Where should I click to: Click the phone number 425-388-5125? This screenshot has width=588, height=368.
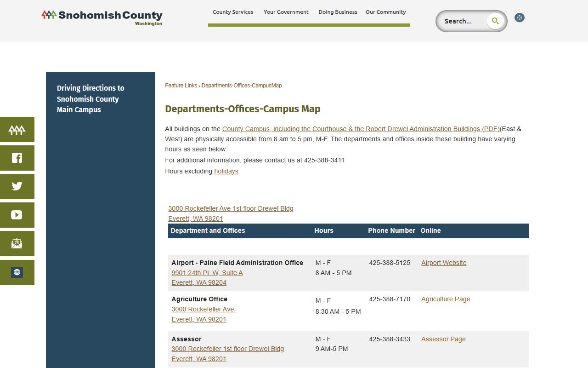390,263
